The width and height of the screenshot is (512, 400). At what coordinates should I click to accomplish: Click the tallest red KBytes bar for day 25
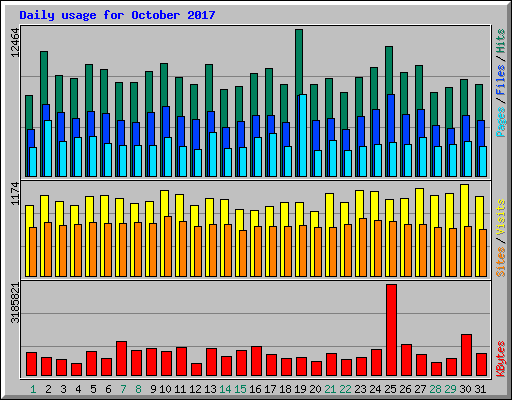click(391, 330)
